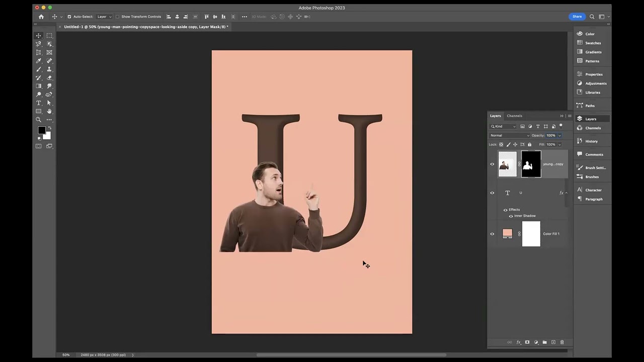Viewport: 644px width, 362px height.
Task: Click Add layer mask icon in Layers panel
Action: pos(527,342)
